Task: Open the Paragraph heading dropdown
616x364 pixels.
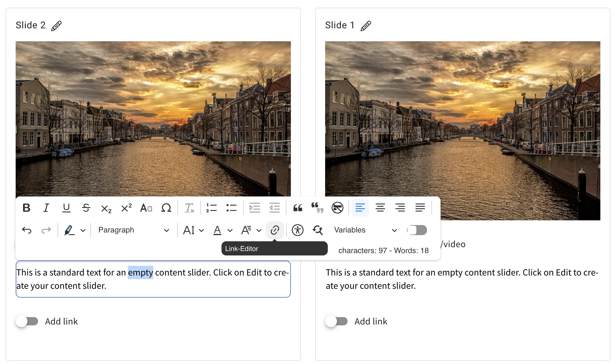Action: point(133,230)
